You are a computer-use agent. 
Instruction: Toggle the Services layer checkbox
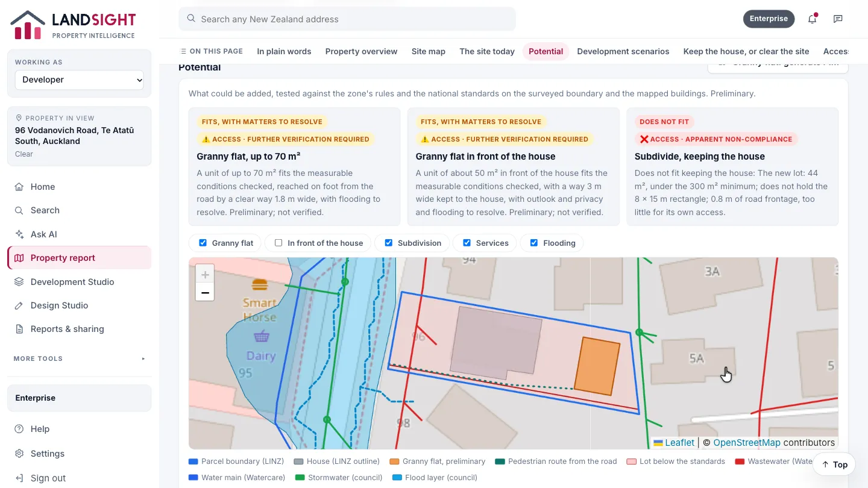coord(467,243)
